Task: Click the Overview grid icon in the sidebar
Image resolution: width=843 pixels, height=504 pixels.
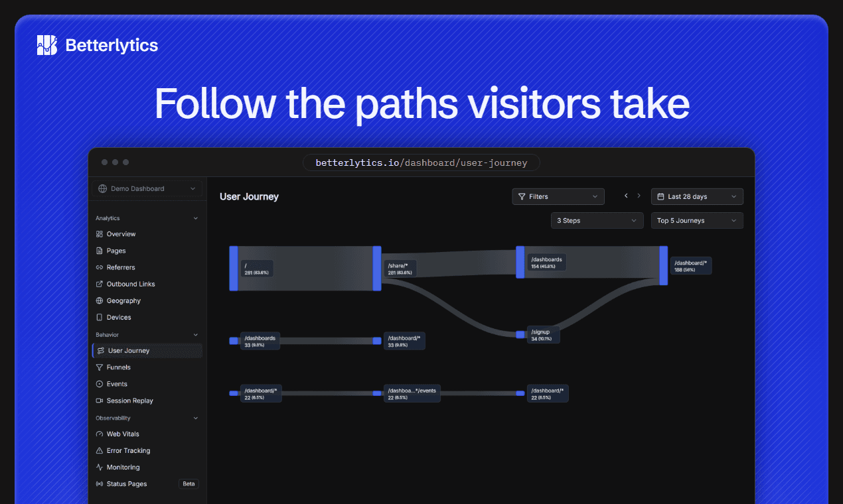Action: point(100,234)
